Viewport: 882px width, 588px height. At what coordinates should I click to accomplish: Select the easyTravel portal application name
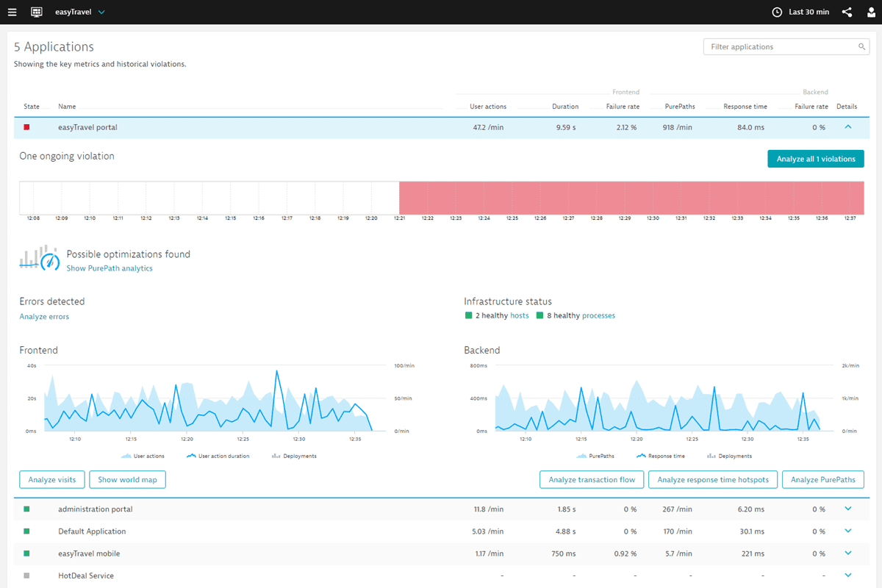coord(87,127)
